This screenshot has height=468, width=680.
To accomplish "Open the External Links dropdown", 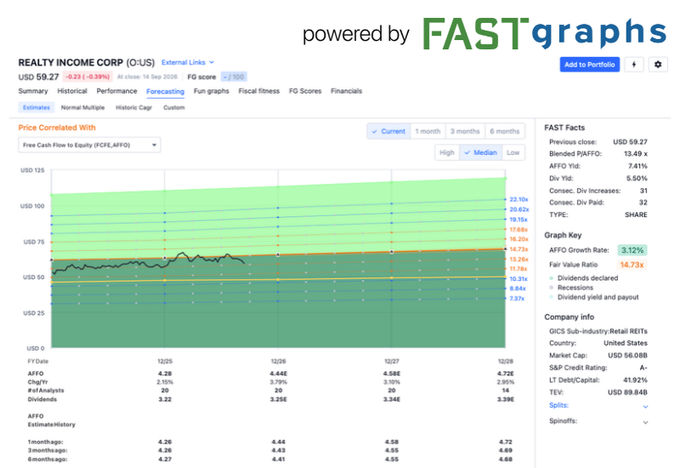I will pos(188,62).
